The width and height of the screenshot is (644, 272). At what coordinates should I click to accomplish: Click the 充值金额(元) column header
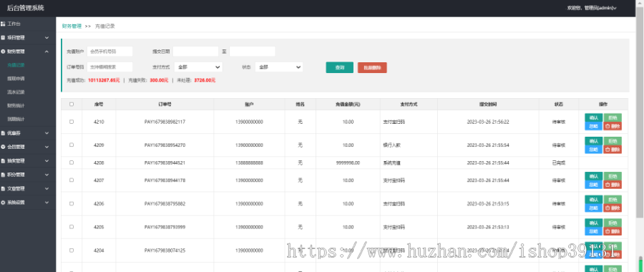348,105
